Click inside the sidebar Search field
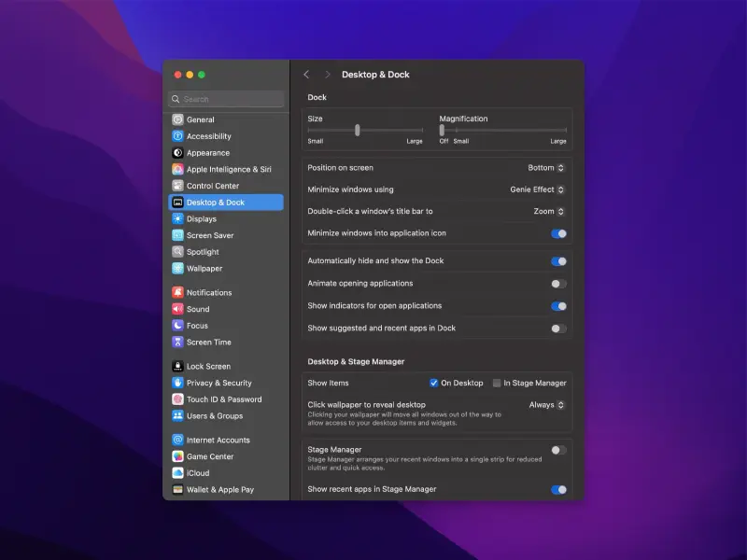The height and width of the screenshot is (560, 747). click(225, 98)
